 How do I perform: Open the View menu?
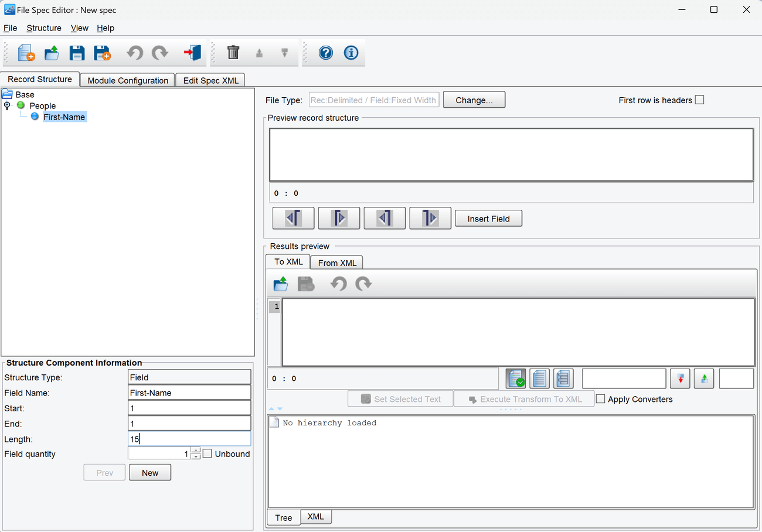[80, 28]
